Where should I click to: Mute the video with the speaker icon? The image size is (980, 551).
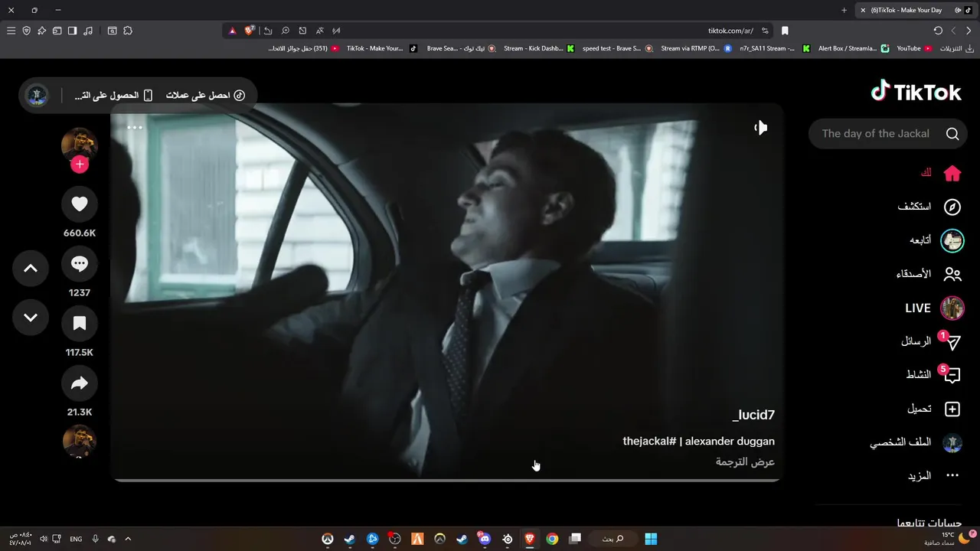coord(760,128)
